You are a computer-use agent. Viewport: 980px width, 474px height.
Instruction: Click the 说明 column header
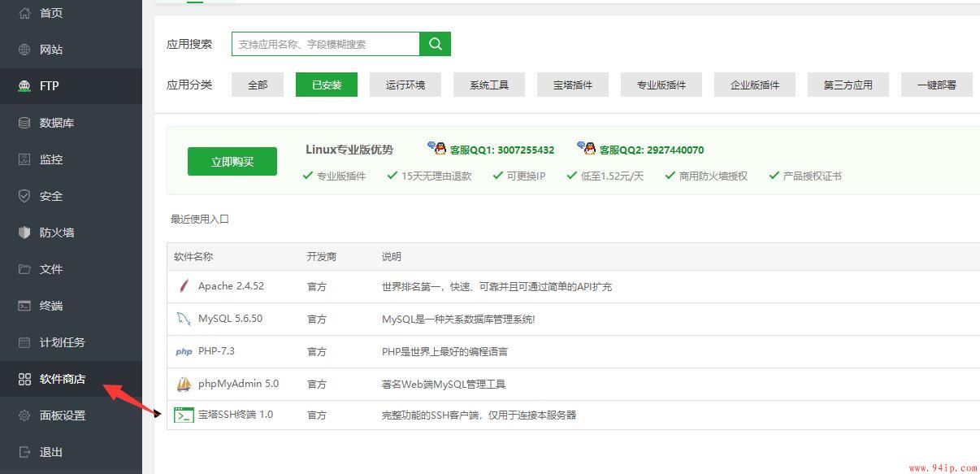pyautogui.click(x=392, y=256)
